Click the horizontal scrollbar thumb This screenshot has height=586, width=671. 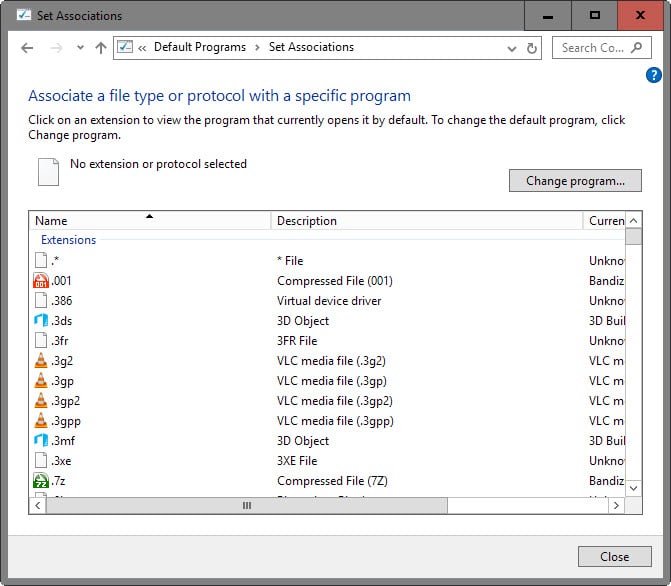tap(247, 507)
